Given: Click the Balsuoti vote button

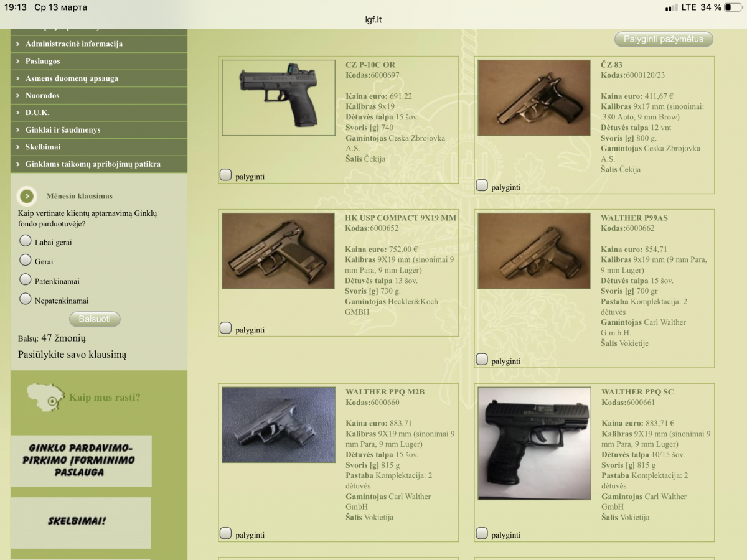Looking at the screenshot, I should [95, 319].
